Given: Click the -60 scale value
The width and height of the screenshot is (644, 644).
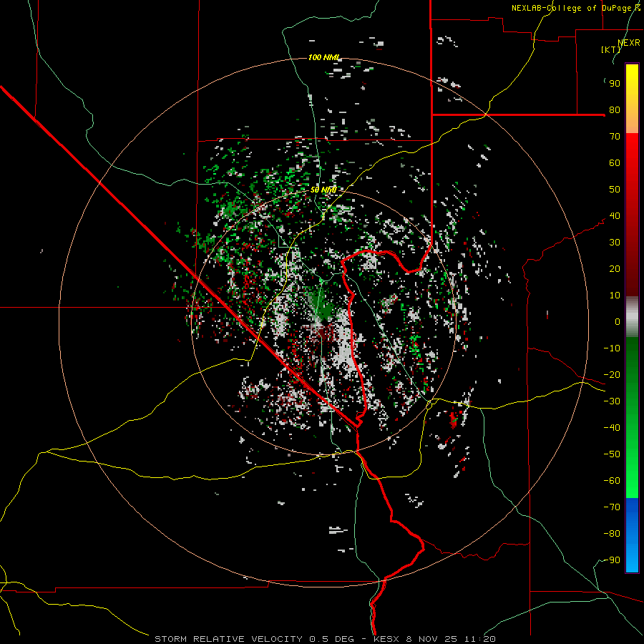Looking at the screenshot, I should [612, 481].
